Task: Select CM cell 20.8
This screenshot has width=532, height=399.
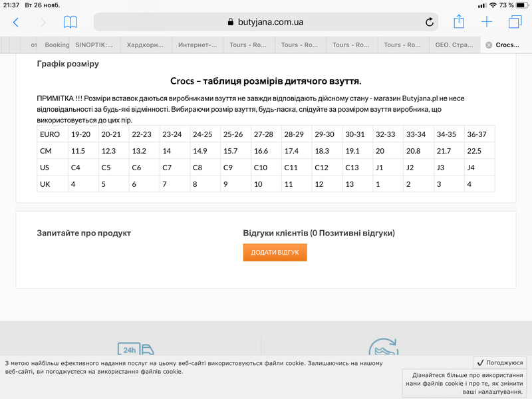Action: (419, 151)
